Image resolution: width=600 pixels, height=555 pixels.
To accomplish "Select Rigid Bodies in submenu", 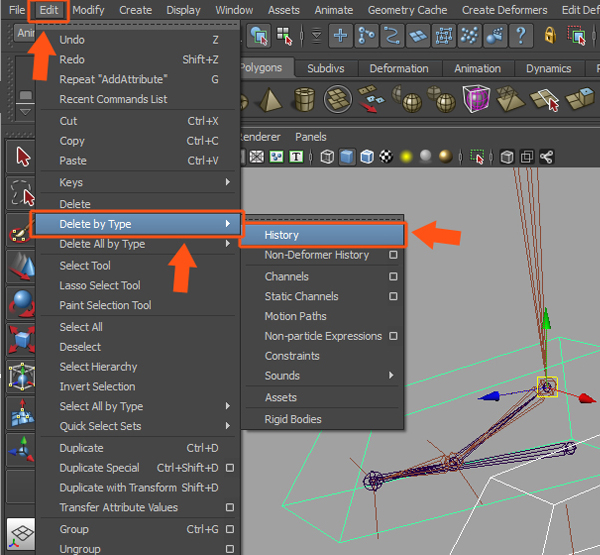I will coord(324,419).
